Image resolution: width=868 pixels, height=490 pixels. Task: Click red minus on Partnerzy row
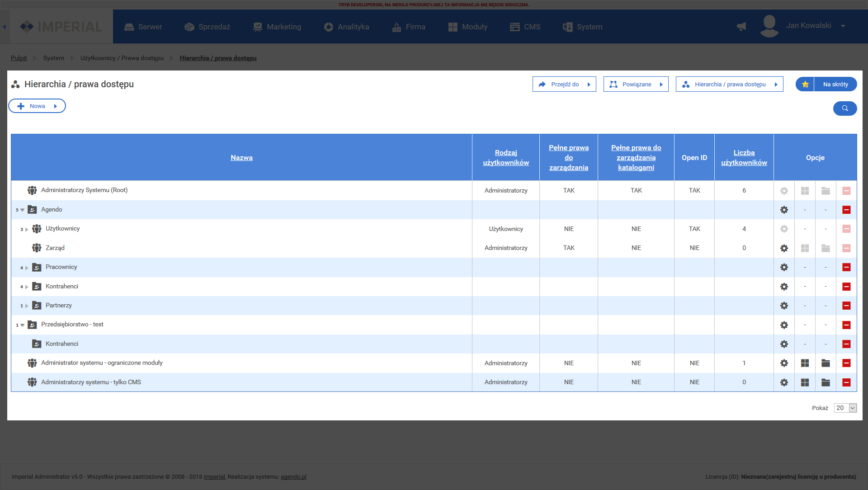[x=846, y=306]
